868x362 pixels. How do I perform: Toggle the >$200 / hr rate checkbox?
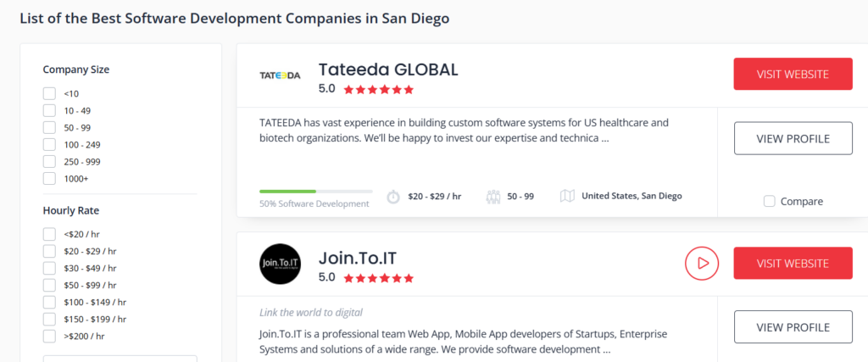pos(50,337)
